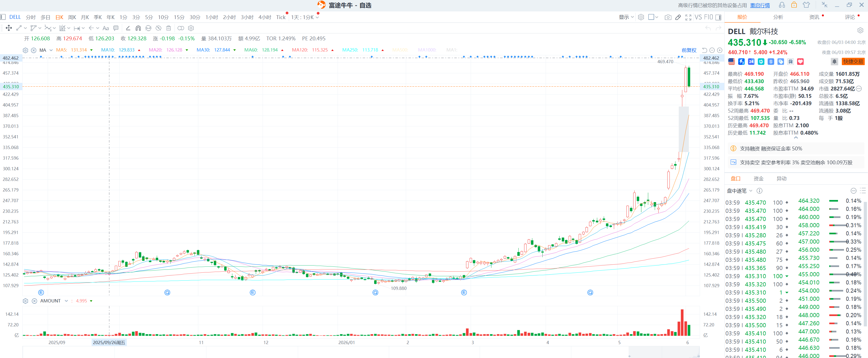Add a comment bubble annotation
This screenshot has height=358, width=868.
[x=116, y=28]
